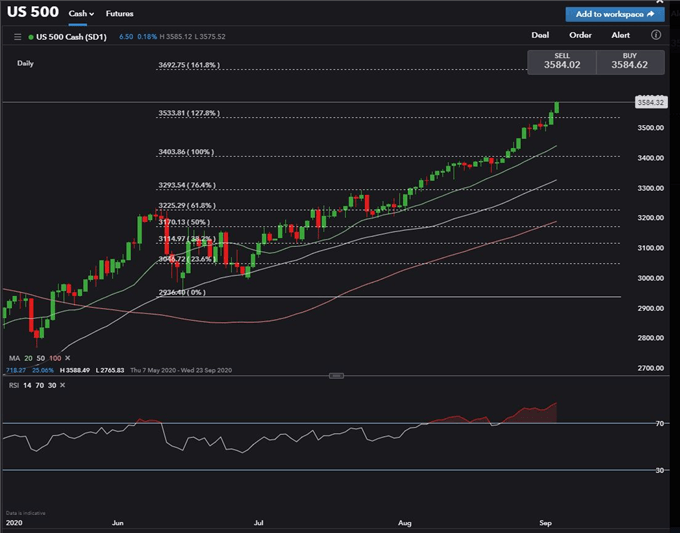Select the 2936.40 (0%) Fibonacci label

click(182, 292)
